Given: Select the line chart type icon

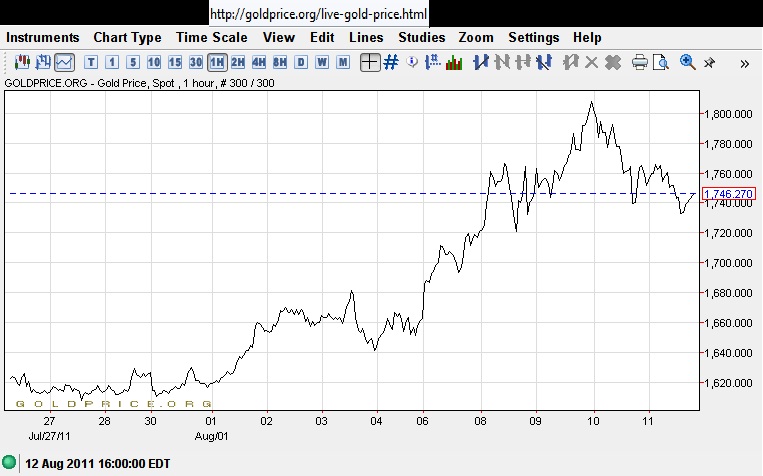Looking at the screenshot, I should (x=64, y=62).
